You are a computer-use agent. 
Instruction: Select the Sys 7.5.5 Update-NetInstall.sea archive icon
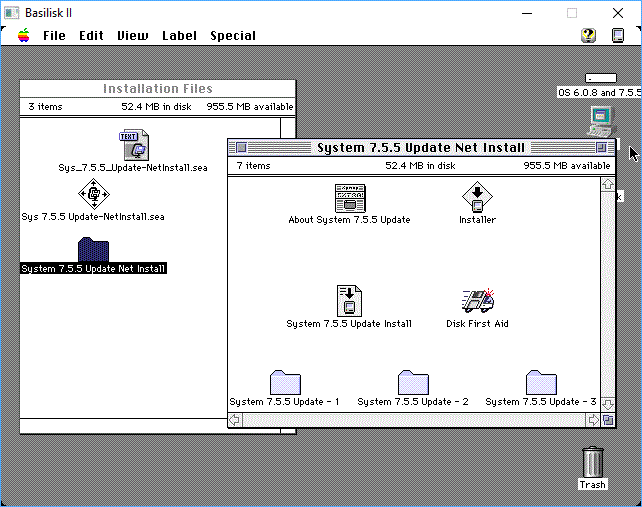click(x=94, y=194)
